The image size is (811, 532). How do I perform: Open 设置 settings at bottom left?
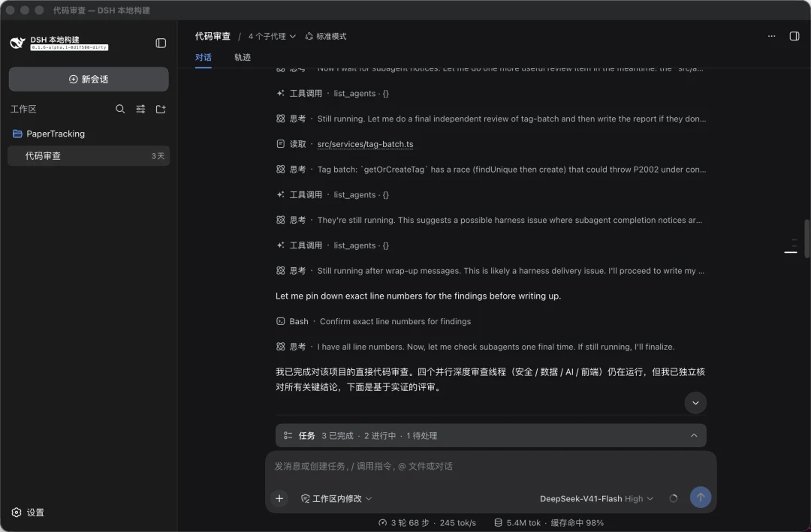[x=28, y=512]
